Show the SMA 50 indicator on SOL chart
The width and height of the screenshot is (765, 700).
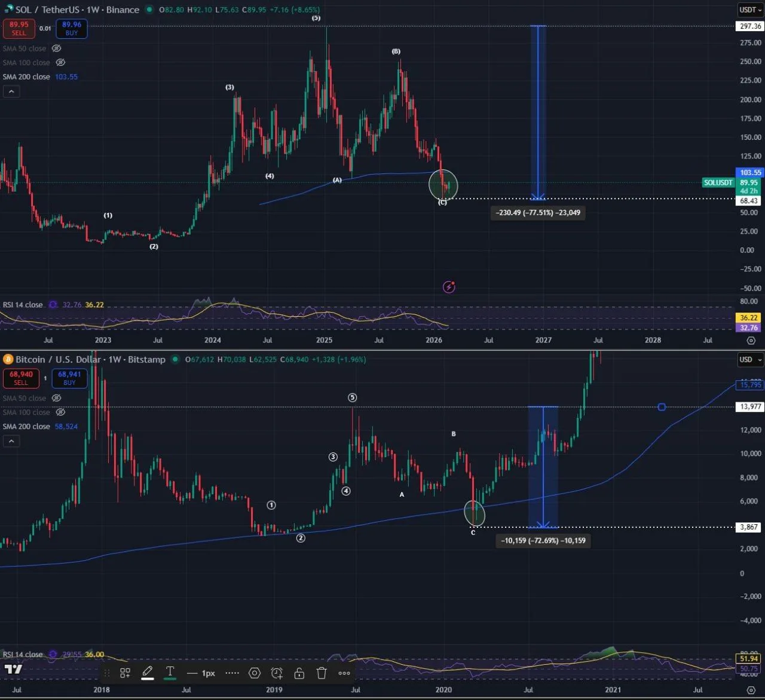[56, 48]
